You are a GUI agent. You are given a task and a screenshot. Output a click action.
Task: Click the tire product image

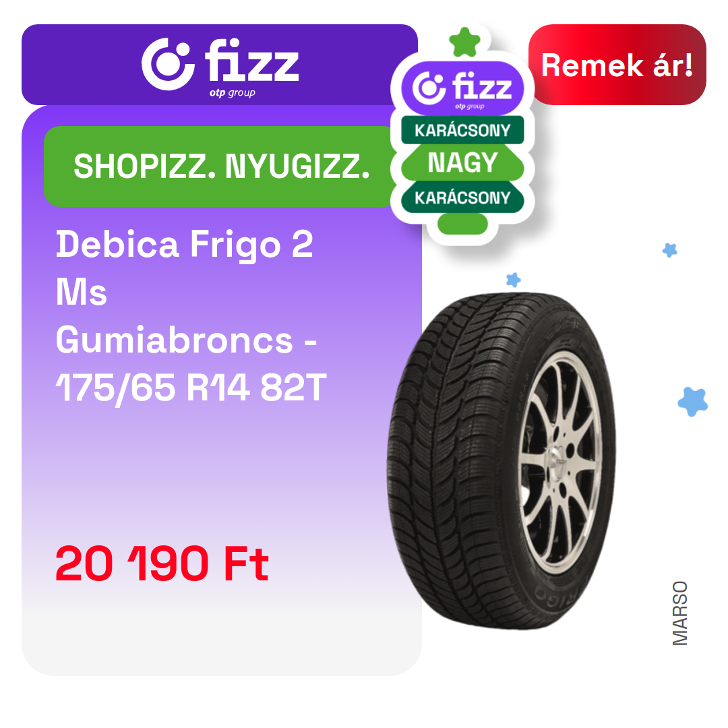click(502, 460)
